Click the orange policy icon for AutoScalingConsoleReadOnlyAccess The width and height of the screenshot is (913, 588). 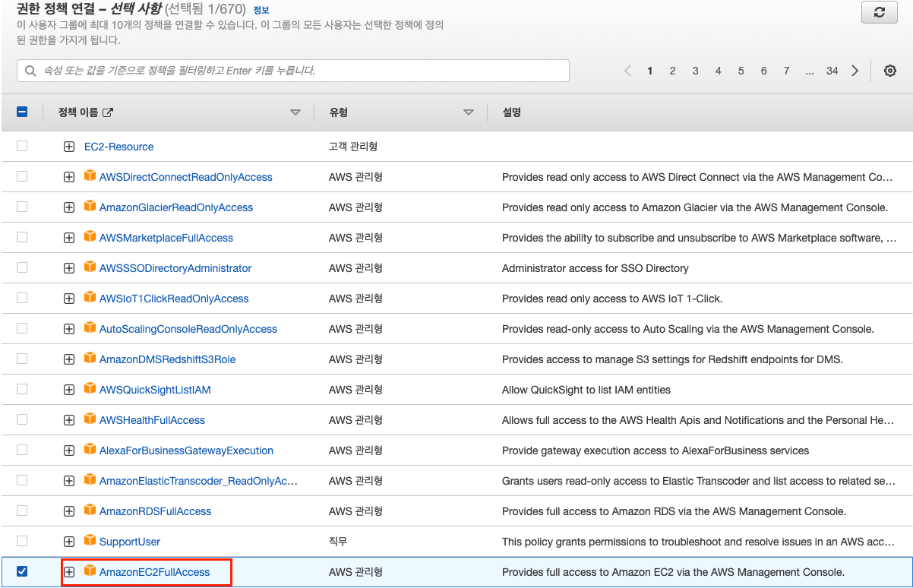click(90, 328)
